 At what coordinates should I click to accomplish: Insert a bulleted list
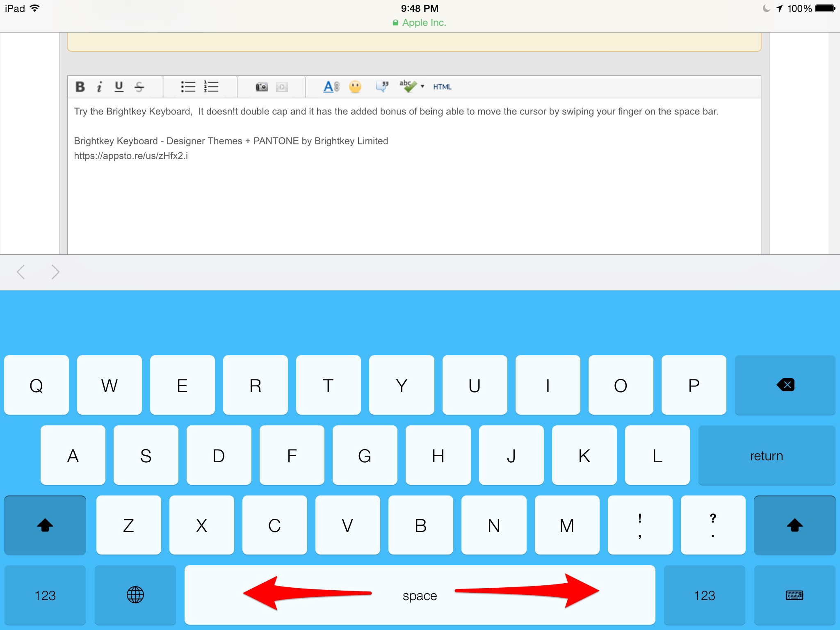click(x=188, y=87)
